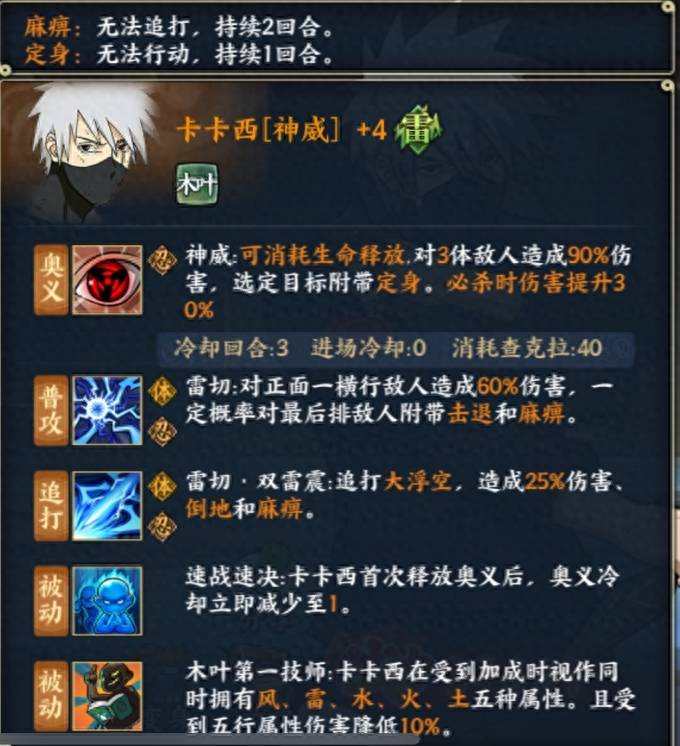Screen dimensions: 680x746
Task: Click the orange 大浮空 keyword link
Action: [418, 481]
